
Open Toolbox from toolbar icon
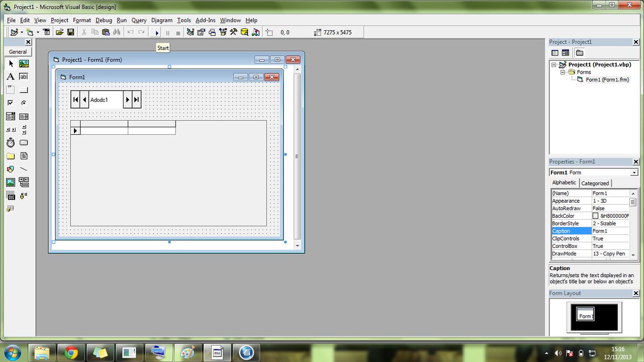[x=233, y=32]
